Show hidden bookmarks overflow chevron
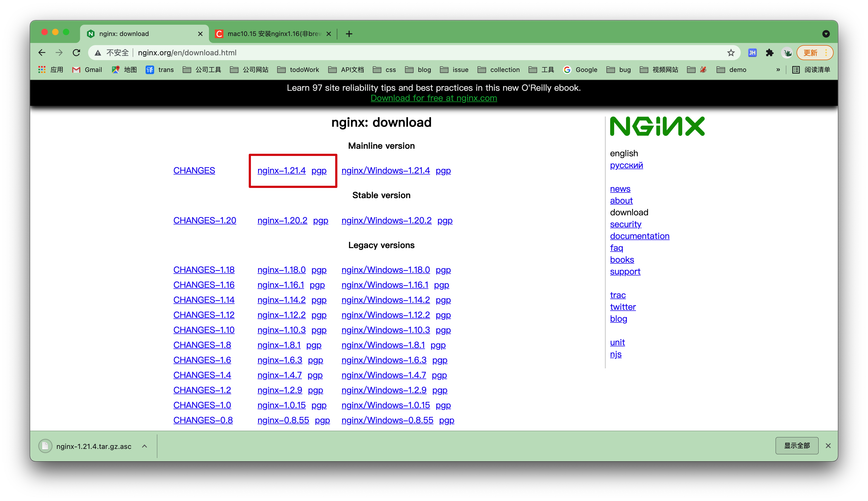 (x=778, y=70)
